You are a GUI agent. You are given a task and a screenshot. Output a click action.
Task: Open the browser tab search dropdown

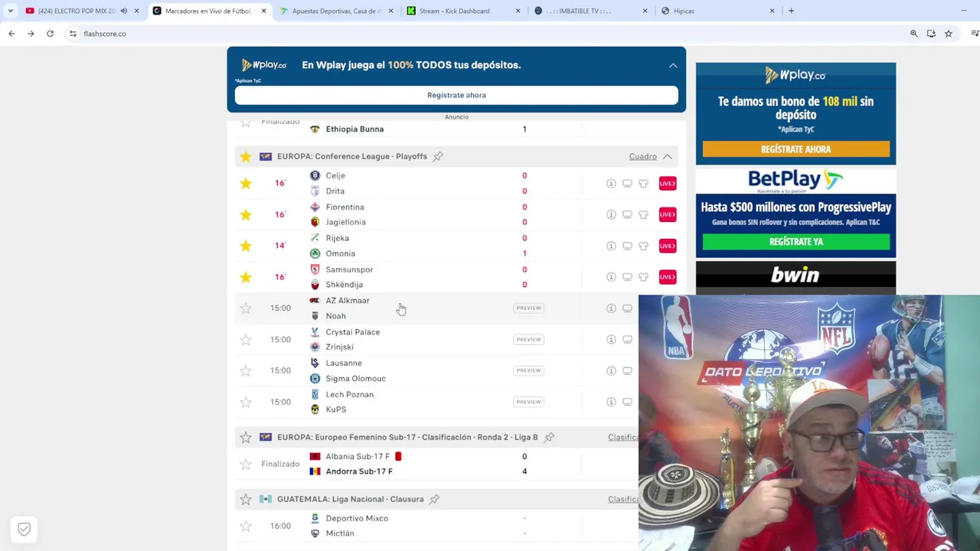(10, 11)
